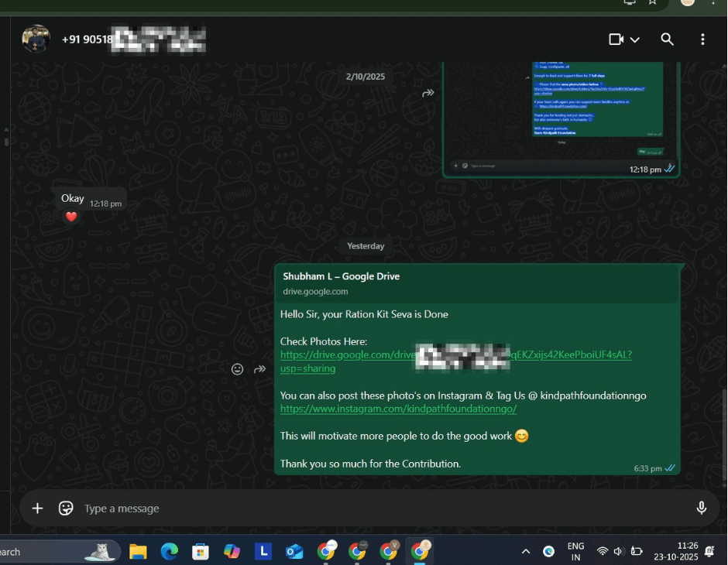
Task: Show hidden system tray icons
Action: pyautogui.click(x=526, y=552)
